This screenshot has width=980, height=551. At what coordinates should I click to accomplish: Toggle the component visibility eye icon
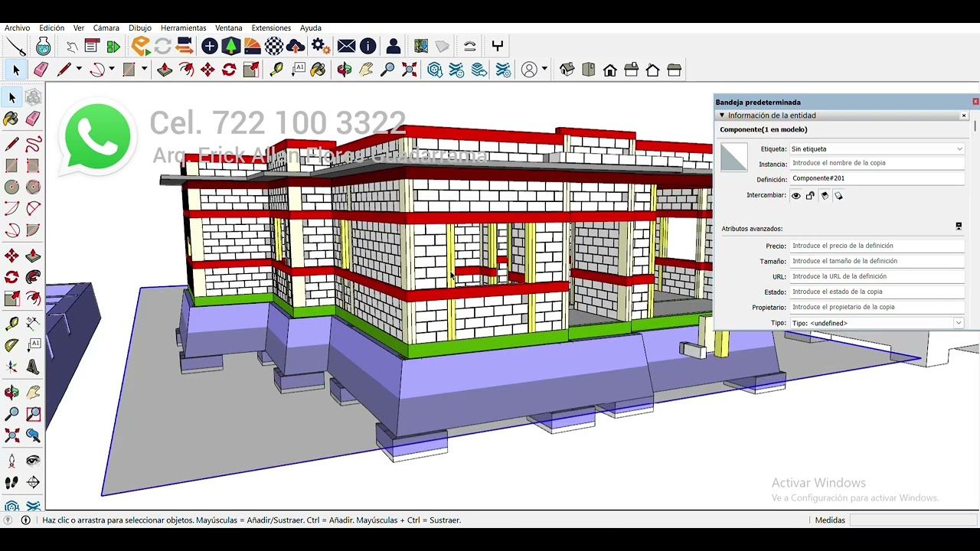(796, 196)
